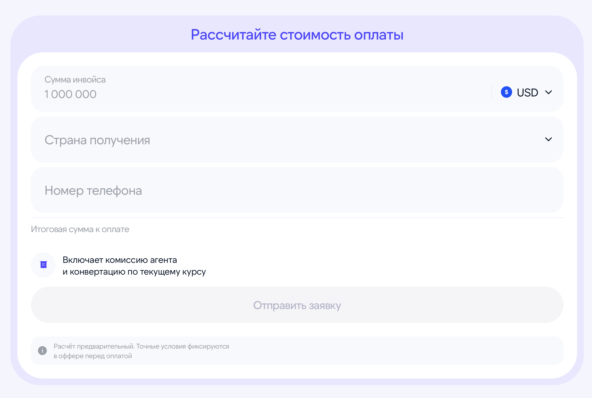Expand the Страна получения country selector

pos(297,140)
